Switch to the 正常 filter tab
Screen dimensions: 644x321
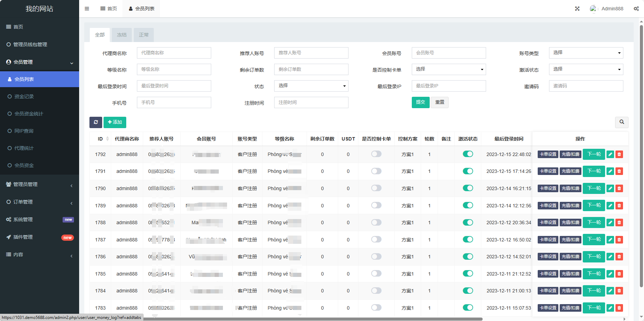coord(144,35)
